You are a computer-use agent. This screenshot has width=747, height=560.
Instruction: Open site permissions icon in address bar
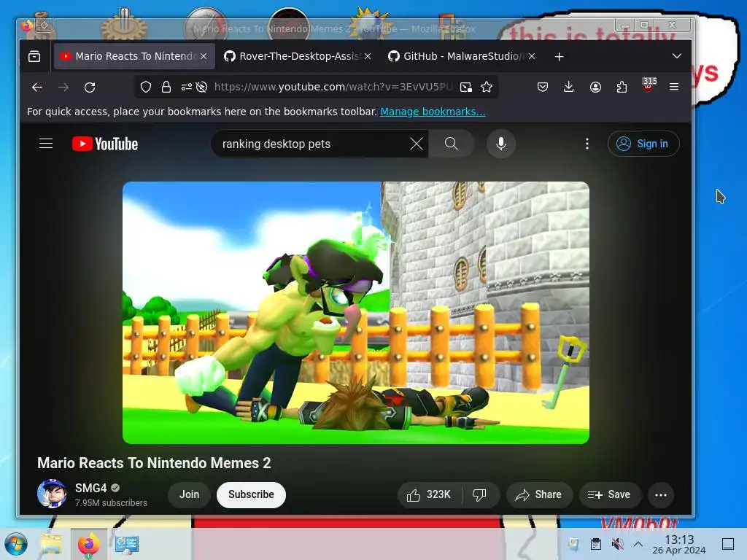(x=186, y=87)
